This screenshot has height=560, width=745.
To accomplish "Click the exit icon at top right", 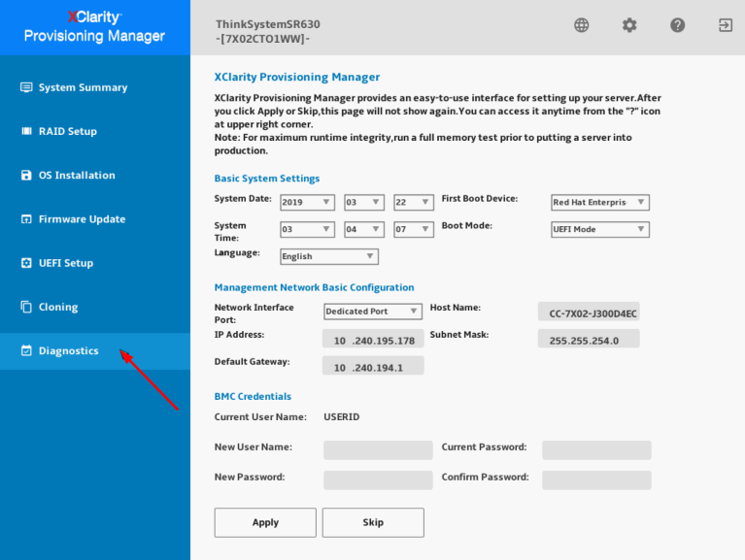I will point(725,25).
